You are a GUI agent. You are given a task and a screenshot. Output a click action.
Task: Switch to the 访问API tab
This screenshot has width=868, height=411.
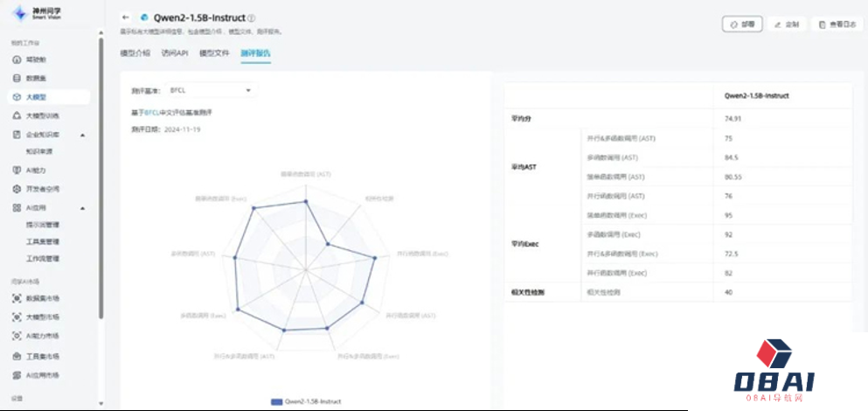click(175, 53)
